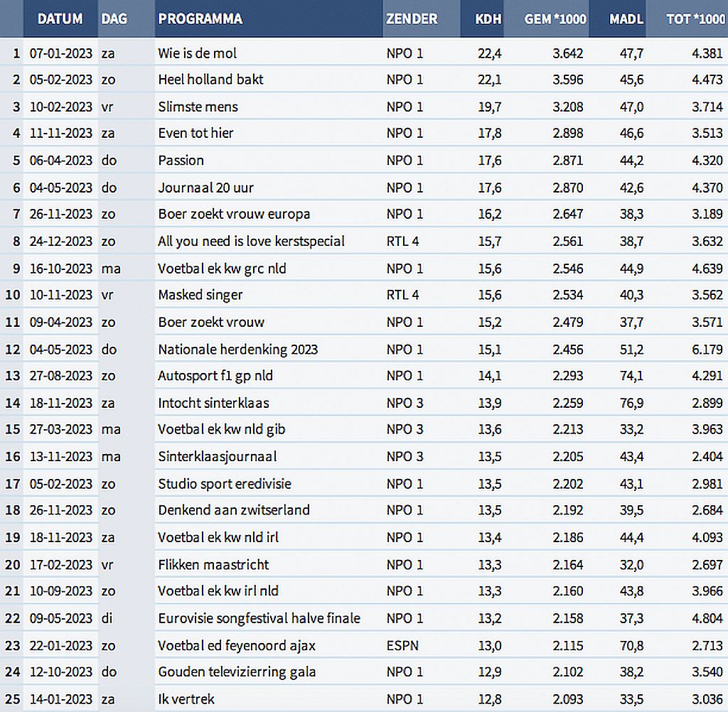Viewport: 728px width, 712px height.
Task: Click the MADL column header
Action: [x=626, y=18]
